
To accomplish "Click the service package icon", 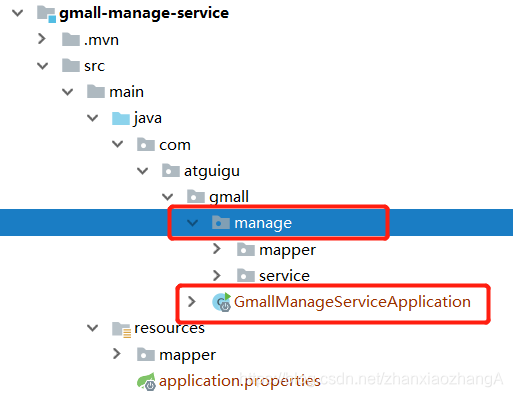I will point(246,275).
